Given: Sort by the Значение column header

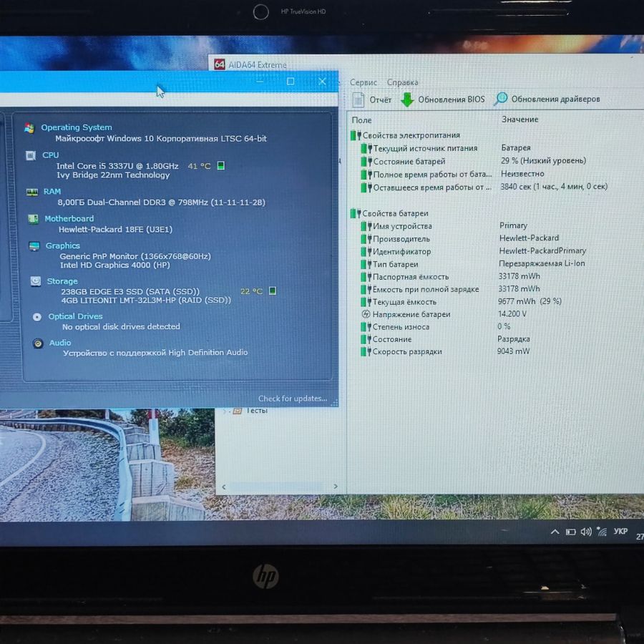Looking at the screenshot, I should (519, 119).
